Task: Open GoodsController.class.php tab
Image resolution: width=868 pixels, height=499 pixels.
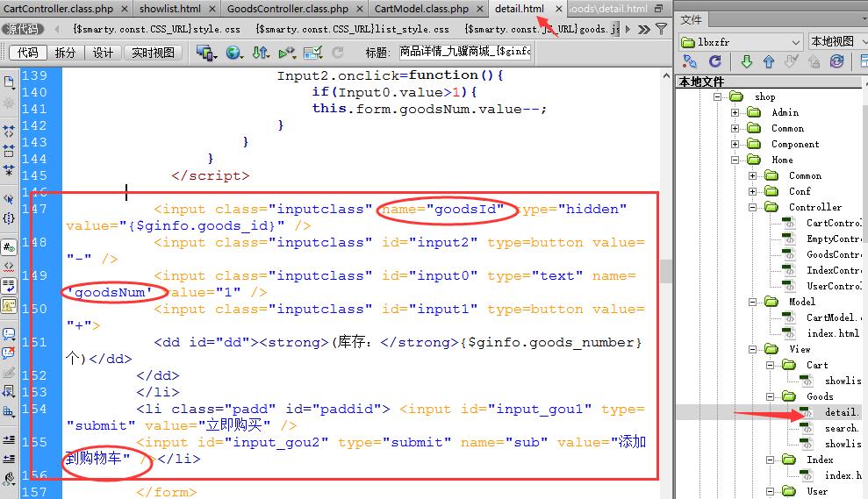Action: point(288,9)
